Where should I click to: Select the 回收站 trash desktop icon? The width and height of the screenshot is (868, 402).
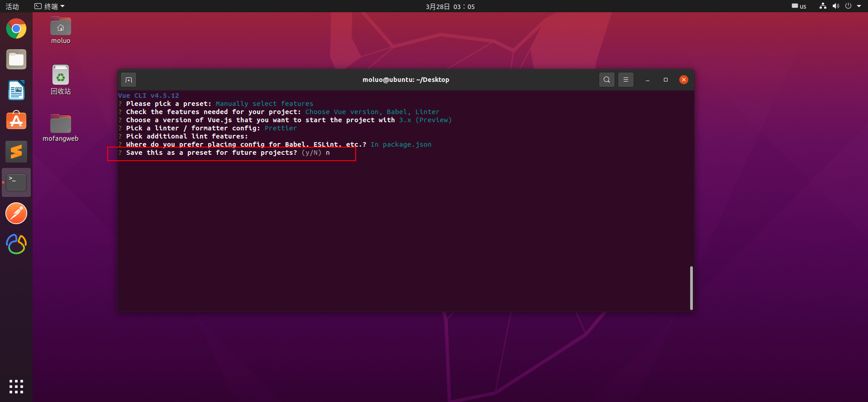61,80
